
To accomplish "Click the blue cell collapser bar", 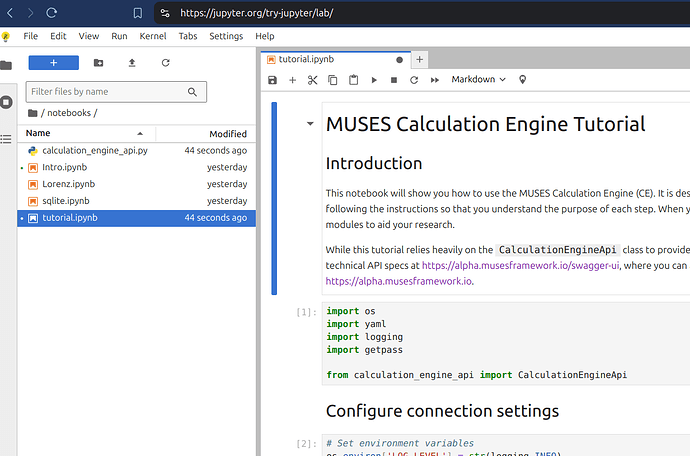I will [x=274, y=199].
